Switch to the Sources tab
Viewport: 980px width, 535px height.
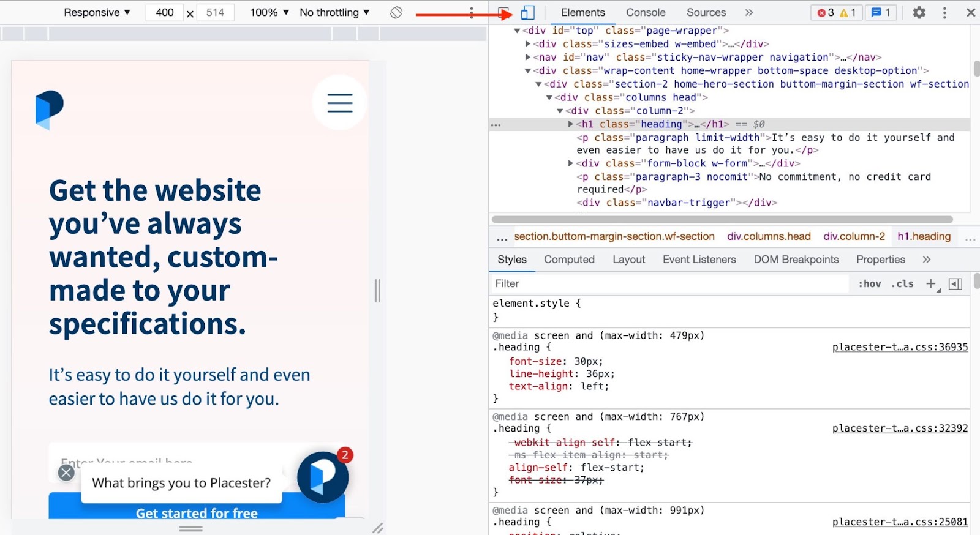(706, 12)
